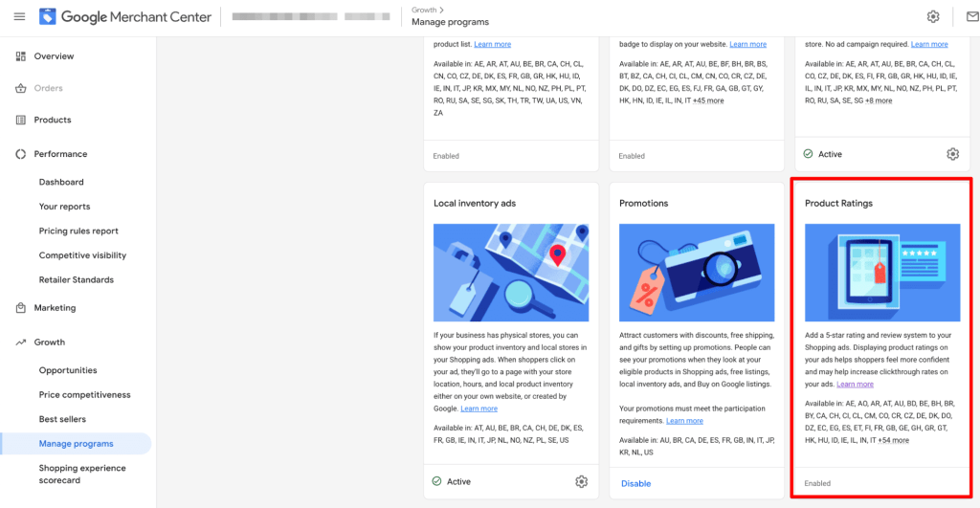Image resolution: width=980 pixels, height=508 pixels.
Task: Click Local inventory ads map illustration
Action: [x=511, y=273]
